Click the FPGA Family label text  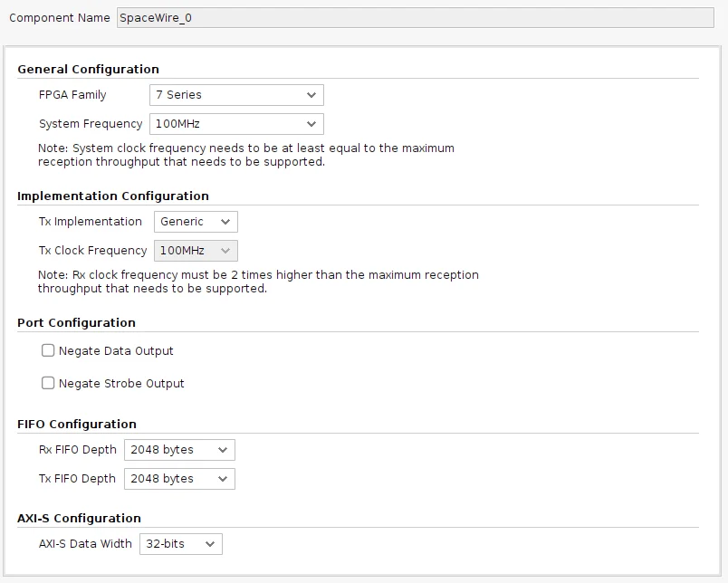point(72,95)
